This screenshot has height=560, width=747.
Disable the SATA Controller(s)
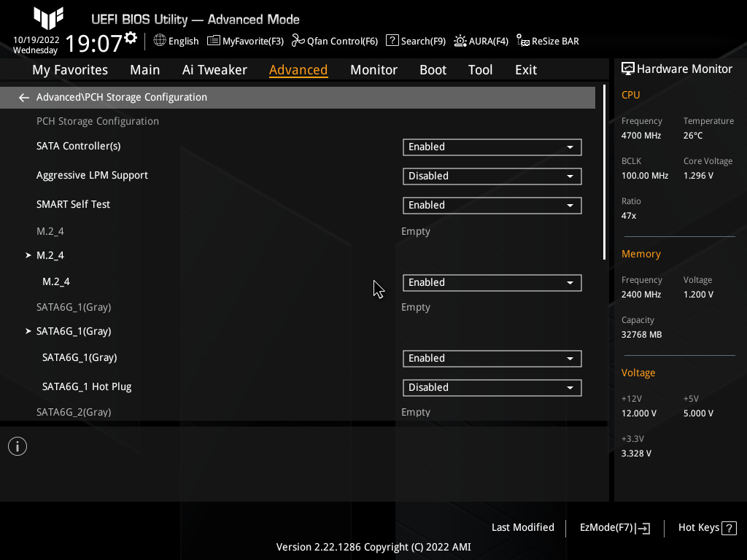click(x=492, y=147)
